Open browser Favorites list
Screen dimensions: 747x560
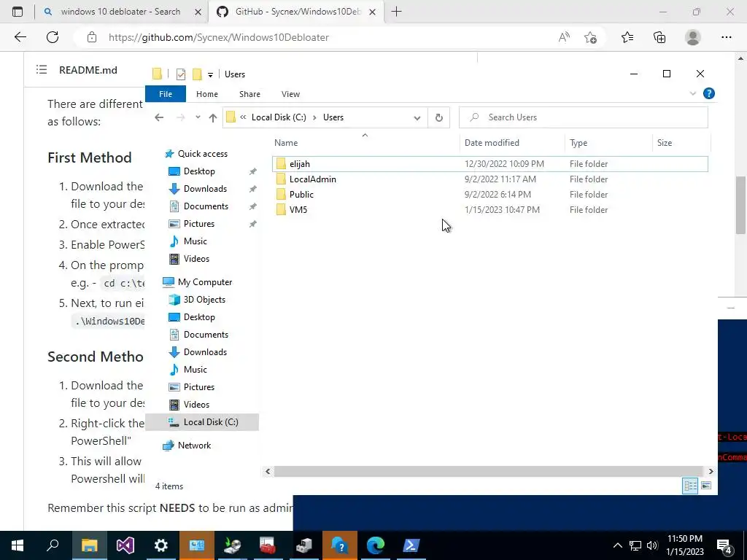(x=627, y=38)
